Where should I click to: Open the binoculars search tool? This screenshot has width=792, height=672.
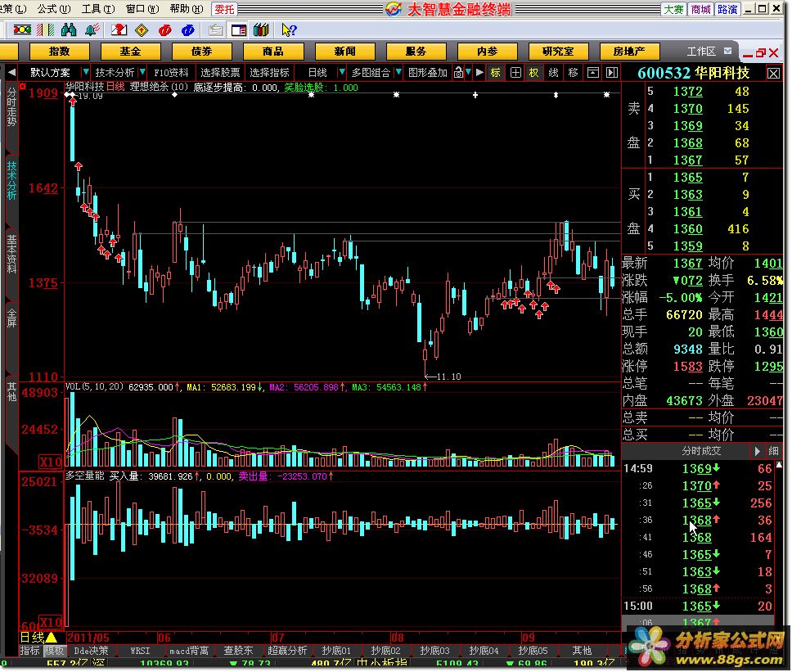[x=69, y=29]
